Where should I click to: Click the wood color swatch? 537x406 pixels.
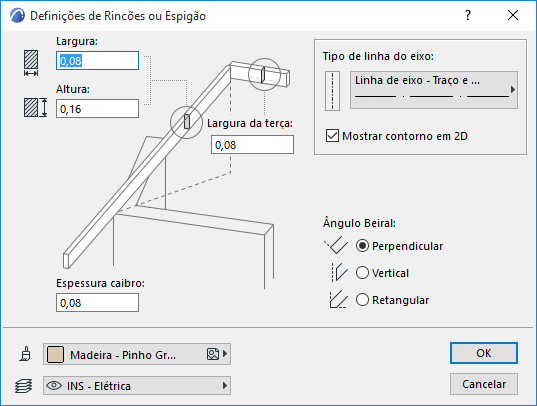(x=55, y=354)
